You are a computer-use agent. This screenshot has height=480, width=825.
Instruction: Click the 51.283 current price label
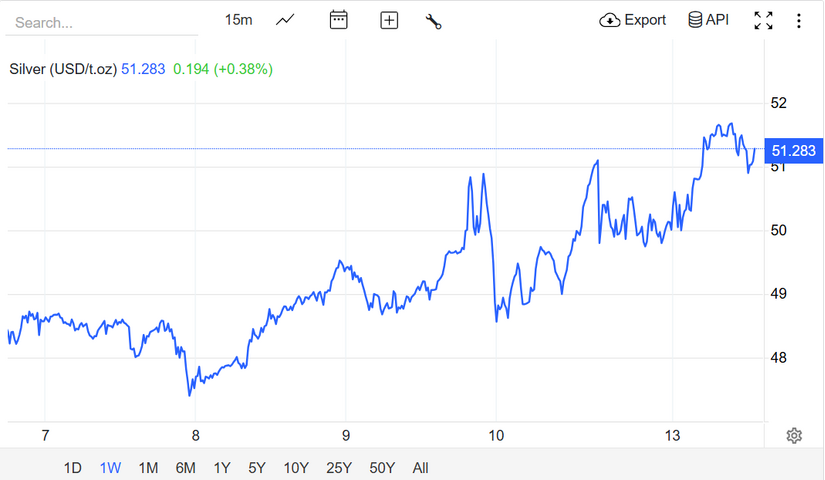pyautogui.click(x=793, y=151)
